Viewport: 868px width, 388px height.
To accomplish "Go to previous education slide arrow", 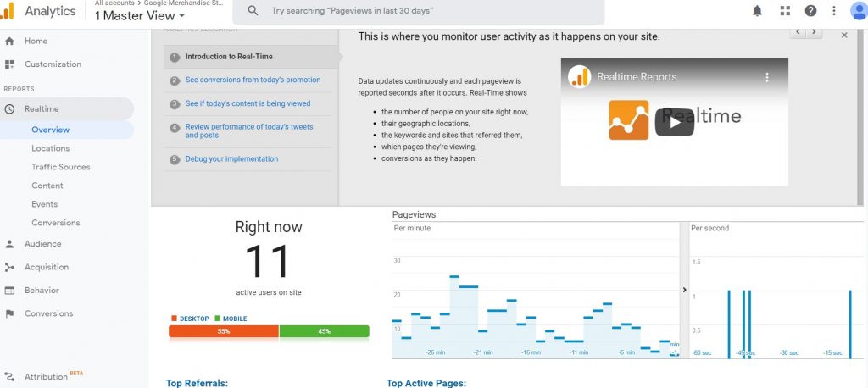I will pos(798,32).
